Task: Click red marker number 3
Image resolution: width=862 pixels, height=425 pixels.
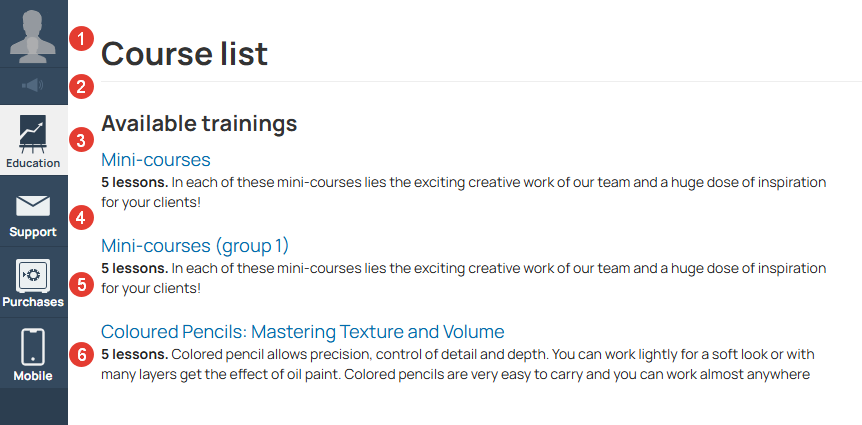Action: (81, 140)
